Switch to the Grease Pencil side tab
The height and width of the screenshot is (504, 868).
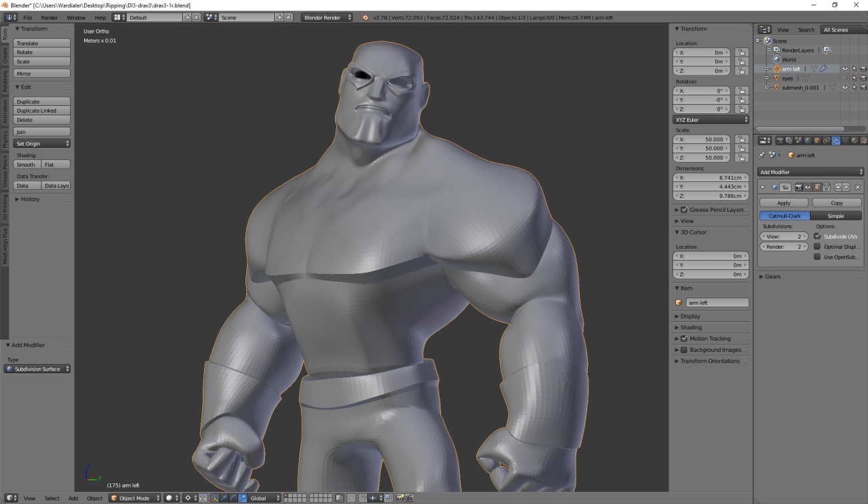point(5,171)
